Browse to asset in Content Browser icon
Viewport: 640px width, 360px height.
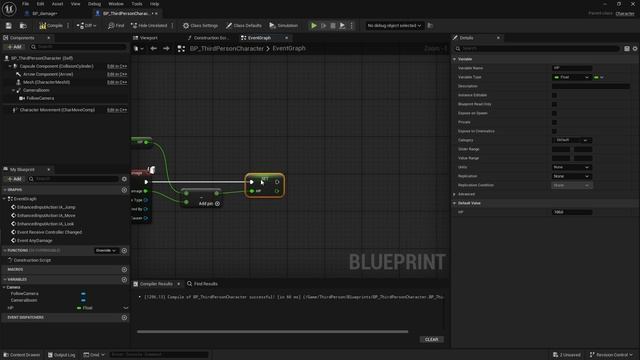click(x=23, y=26)
